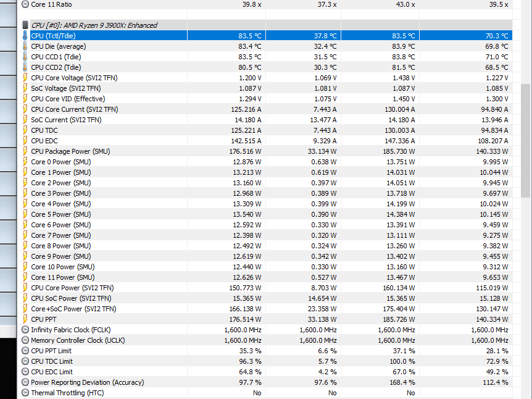
Task: Click the lightning icon beside CPU Core VID (Effective)
Action: click(x=25, y=99)
